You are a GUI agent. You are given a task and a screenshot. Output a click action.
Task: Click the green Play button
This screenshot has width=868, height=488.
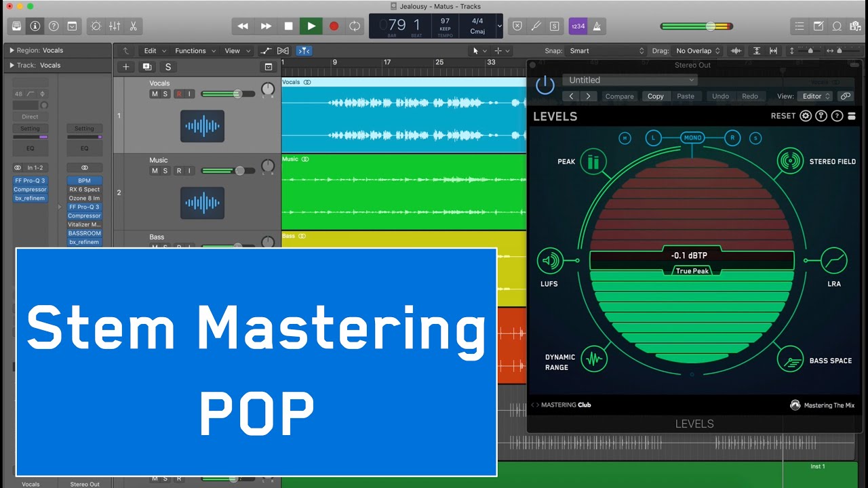[x=311, y=26]
